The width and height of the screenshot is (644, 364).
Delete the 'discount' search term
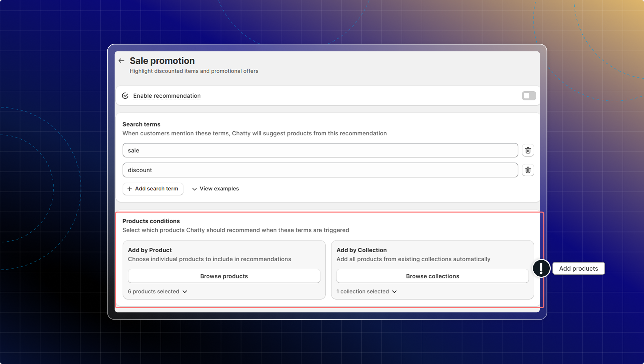click(528, 170)
